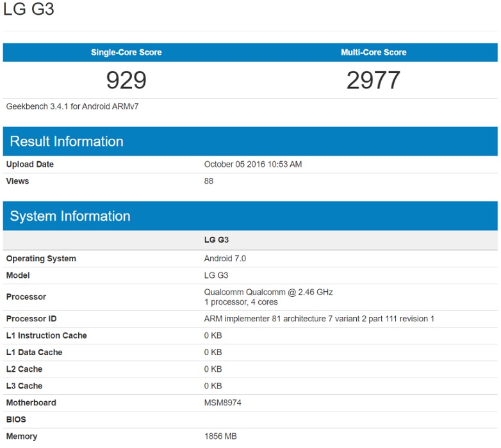Select the views count 88
Viewport: 501px width, 448px height.
[x=209, y=181]
